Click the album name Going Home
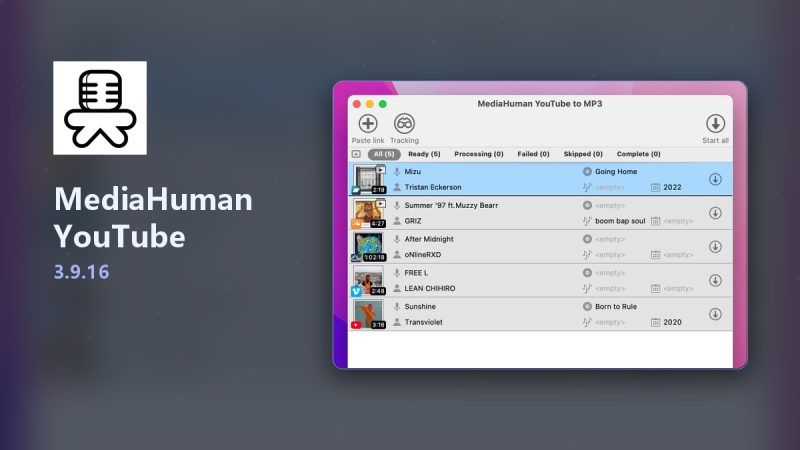This screenshot has width=800, height=450. pos(616,171)
